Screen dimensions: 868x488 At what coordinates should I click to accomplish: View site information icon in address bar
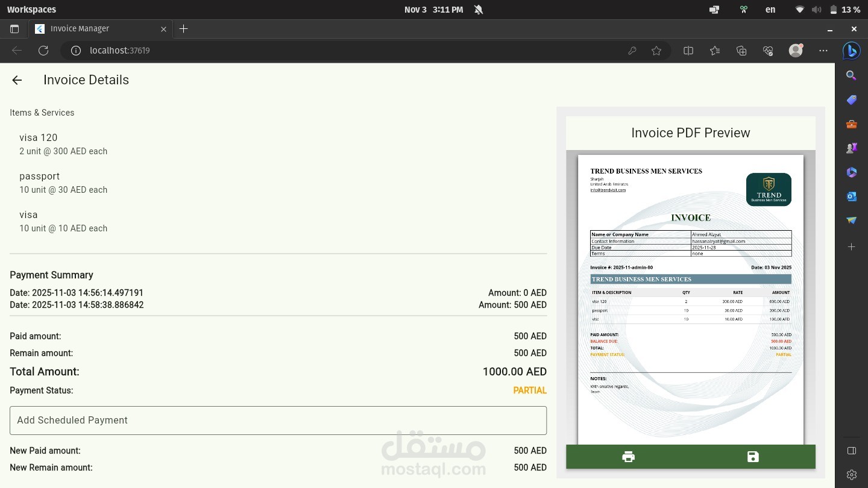point(76,51)
